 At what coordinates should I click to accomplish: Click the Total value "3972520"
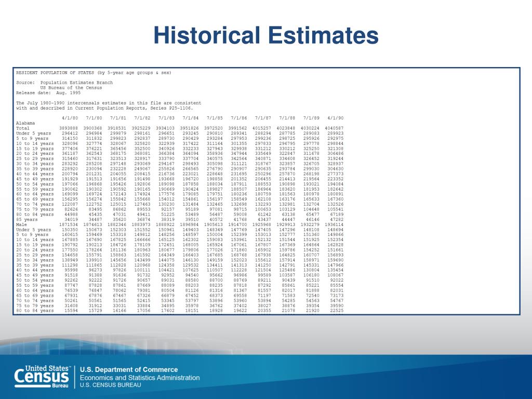click(x=214, y=128)
